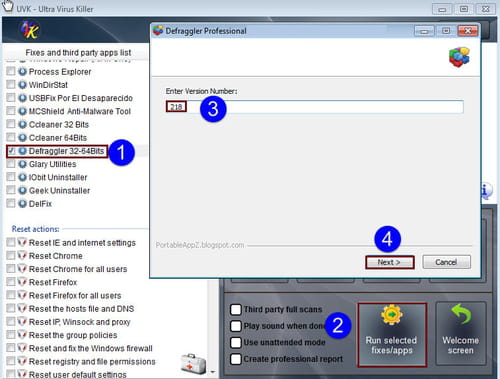This screenshot has width=500, height=379.
Task: Click the Defraggler Professional title bar icon
Action: [x=158, y=31]
